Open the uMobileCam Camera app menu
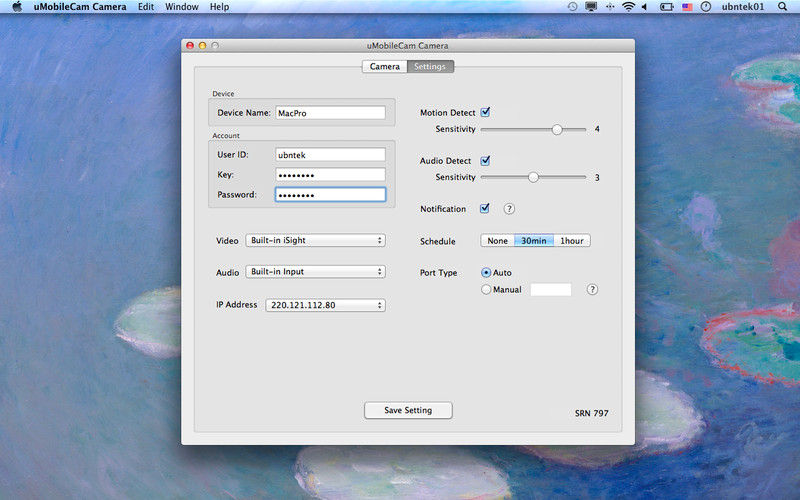 coord(80,7)
